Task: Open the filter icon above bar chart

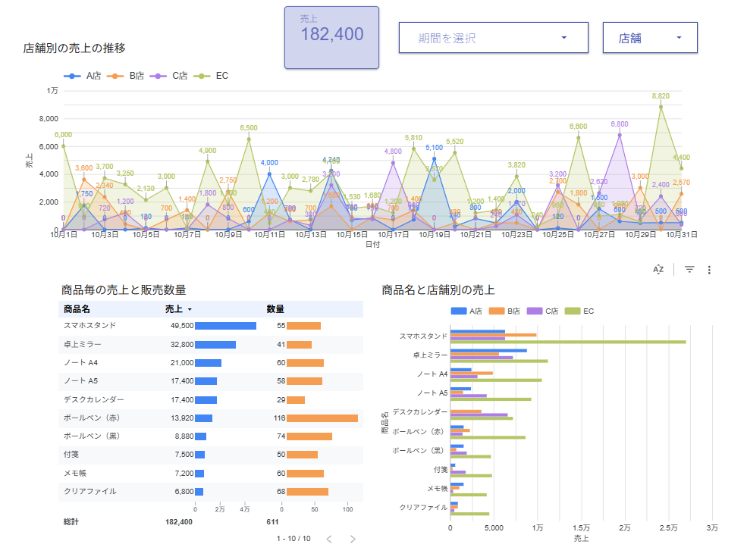Action: (689, 270)
